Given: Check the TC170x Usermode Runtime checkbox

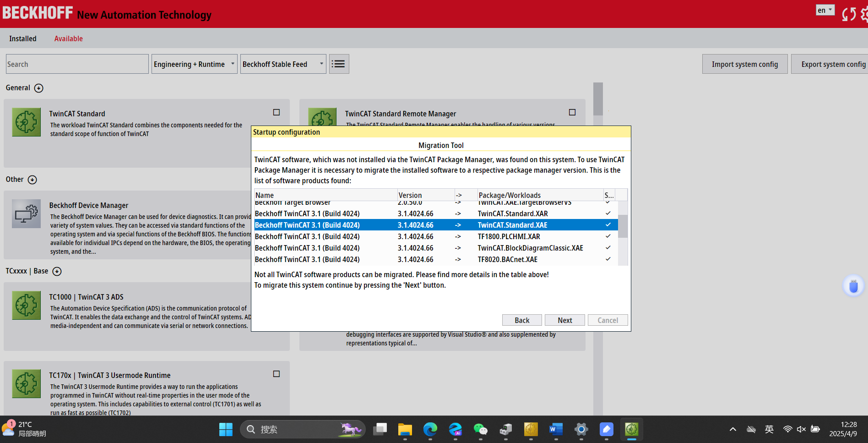Looking at the screenshot, I should coord(277,374).
